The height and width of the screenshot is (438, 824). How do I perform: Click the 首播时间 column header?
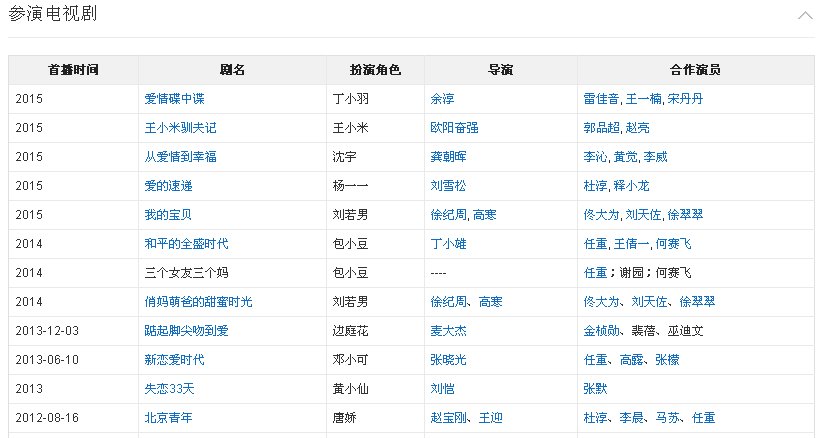click(73, 70)
